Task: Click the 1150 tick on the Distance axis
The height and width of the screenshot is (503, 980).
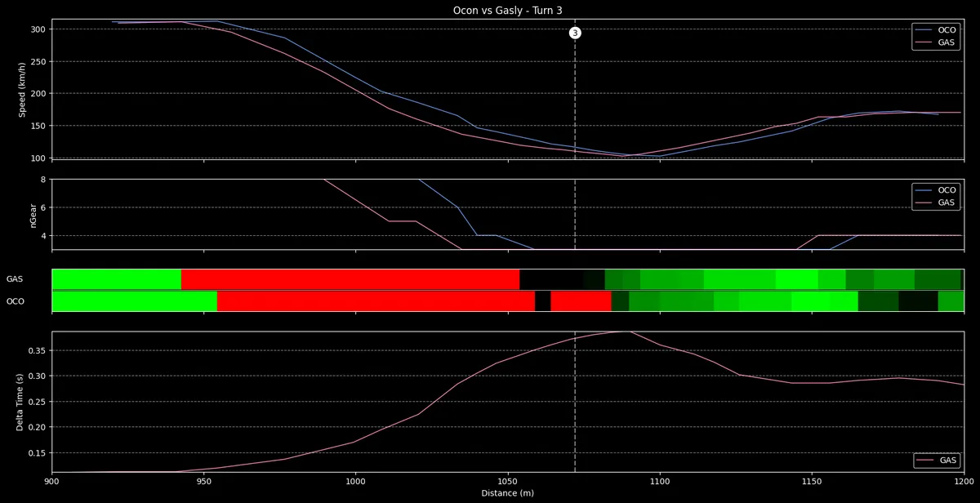Action: click(x=812, y=482)
